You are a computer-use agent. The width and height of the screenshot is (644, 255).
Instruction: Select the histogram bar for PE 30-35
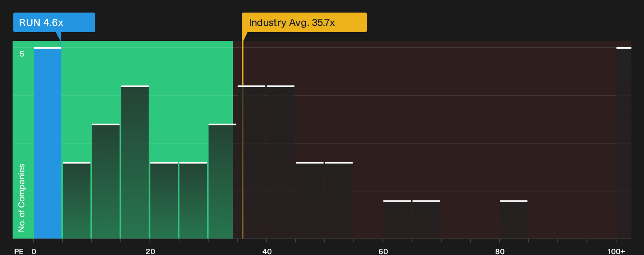[222, 181]
